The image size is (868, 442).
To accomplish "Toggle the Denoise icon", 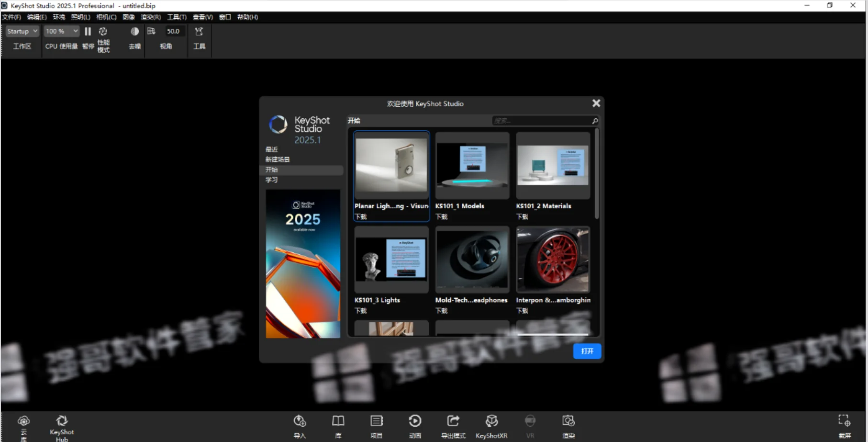I will coord(135,31).
